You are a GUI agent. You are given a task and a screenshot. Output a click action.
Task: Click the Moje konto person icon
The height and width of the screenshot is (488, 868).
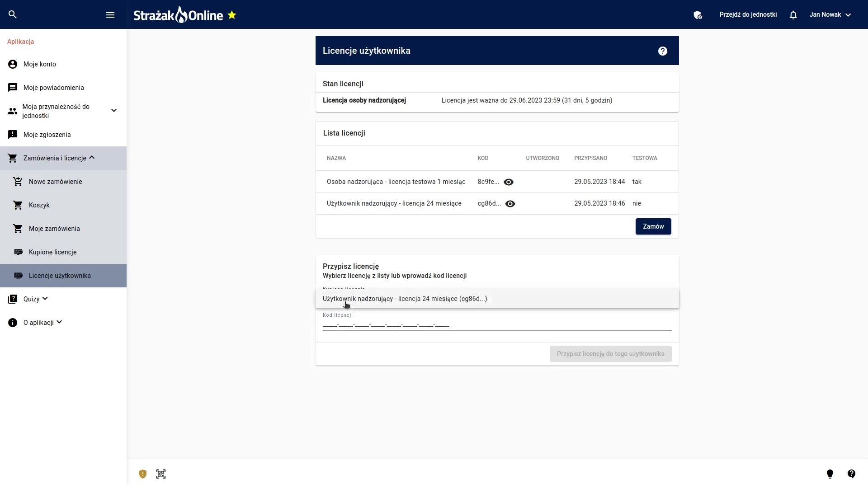click(13, 64)
